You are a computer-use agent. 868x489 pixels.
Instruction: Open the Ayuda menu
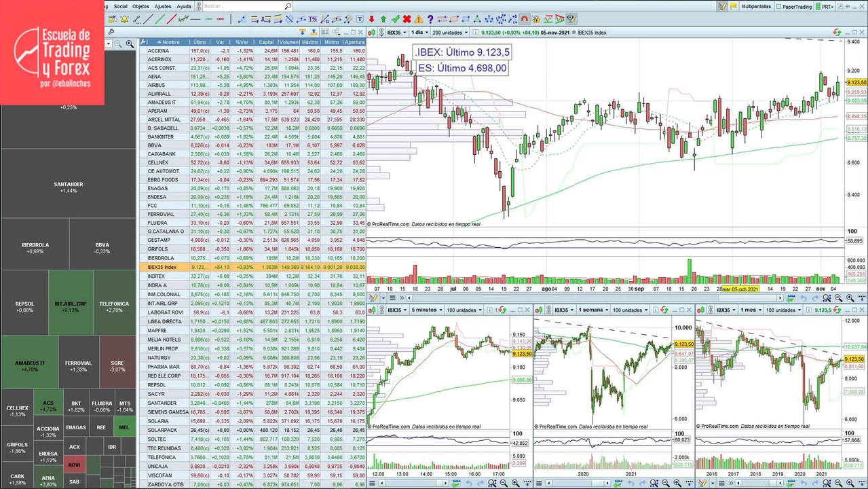tap(184, 6)
